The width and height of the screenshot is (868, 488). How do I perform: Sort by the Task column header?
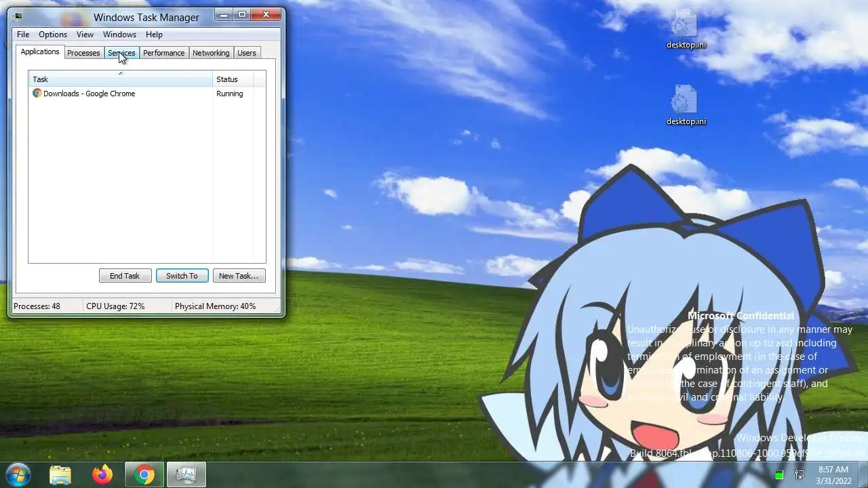pyautogui.click(x=121, y=79)
